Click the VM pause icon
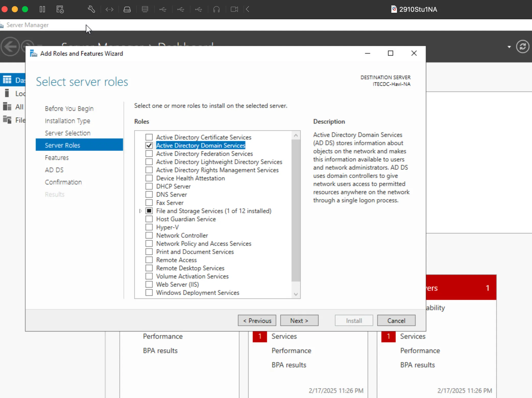The width and height of the screenshot is (532, 398). [x=42, y=9]
